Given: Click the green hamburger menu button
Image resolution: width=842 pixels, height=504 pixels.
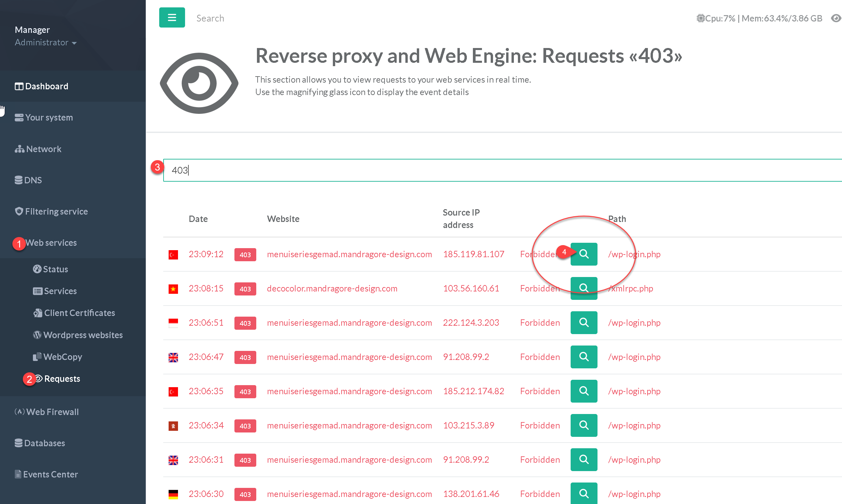Looking at the screenshot, I should [172, 17].
